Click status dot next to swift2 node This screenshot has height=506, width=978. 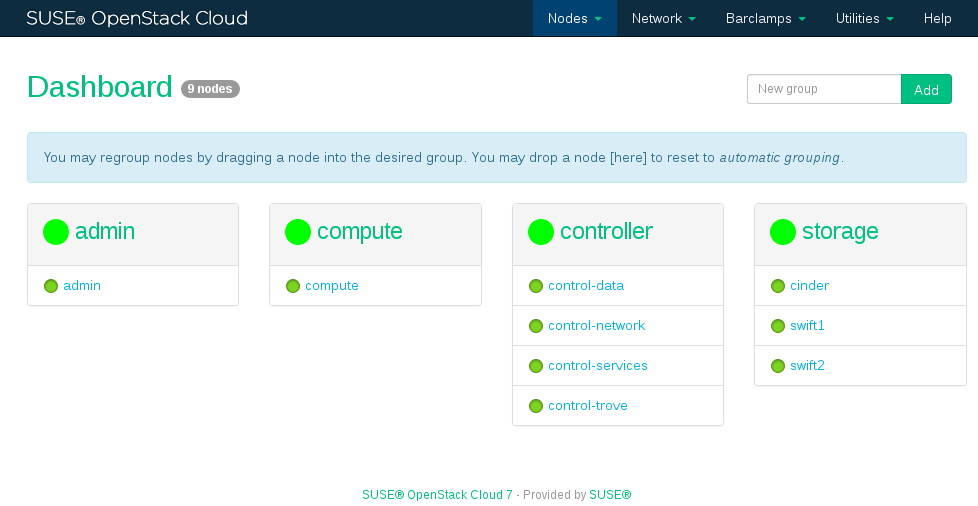click(778, 366)
